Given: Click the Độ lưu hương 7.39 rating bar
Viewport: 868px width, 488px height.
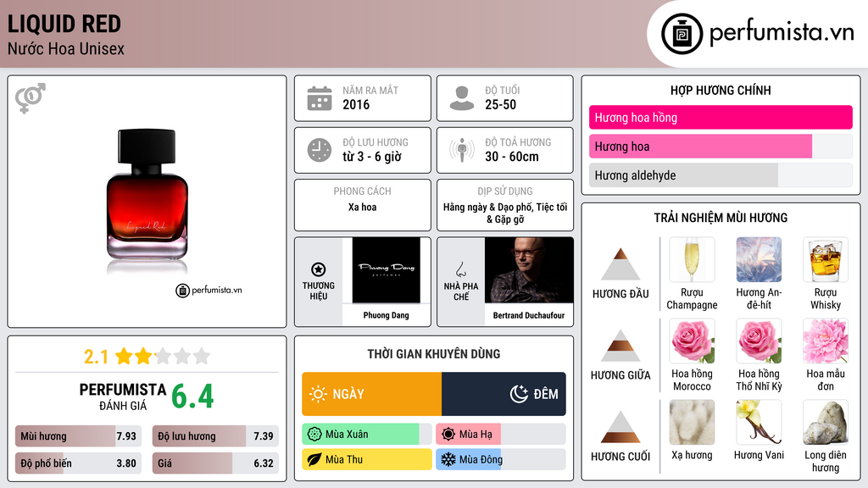Looking at the screenshot, I should (215, 436).
